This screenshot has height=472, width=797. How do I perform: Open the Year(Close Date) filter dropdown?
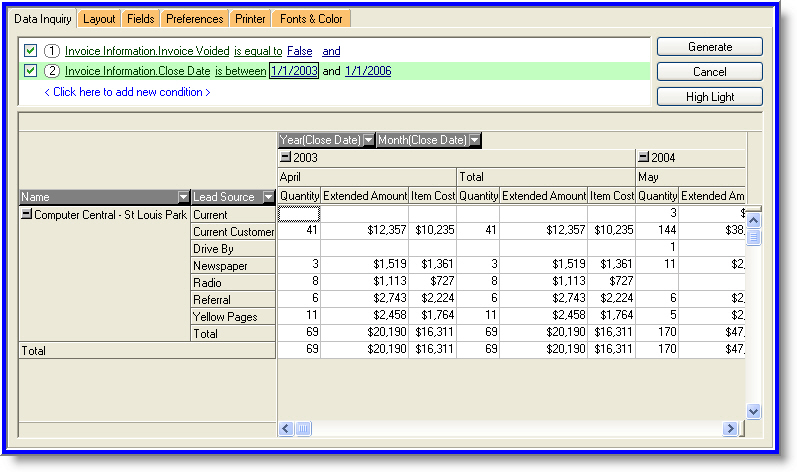tap(369, 140)
